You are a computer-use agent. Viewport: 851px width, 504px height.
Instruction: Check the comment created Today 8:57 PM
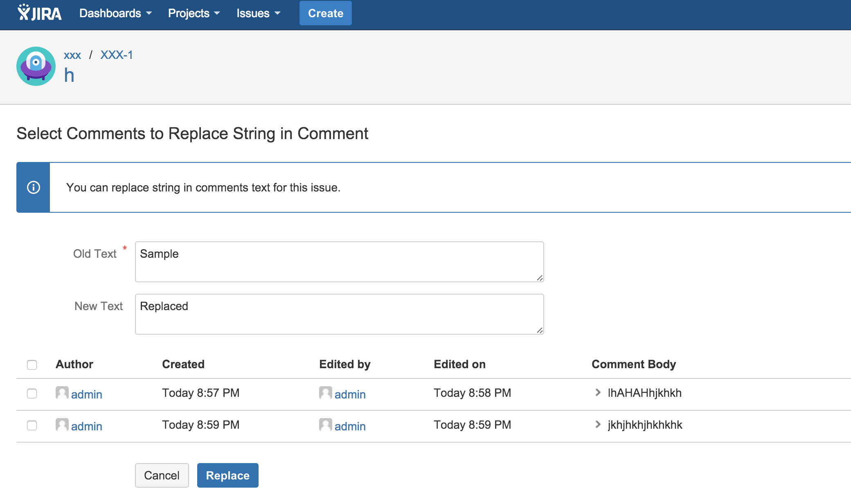(x=32, y=394)
